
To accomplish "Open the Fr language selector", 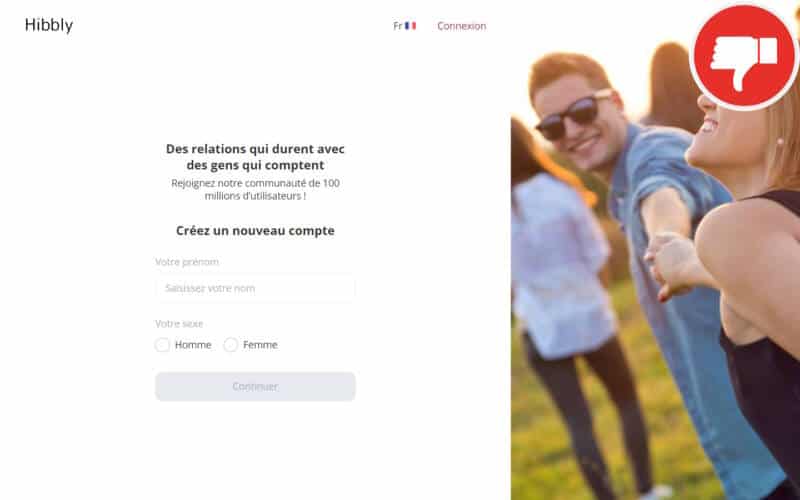I will pos(405,26).
